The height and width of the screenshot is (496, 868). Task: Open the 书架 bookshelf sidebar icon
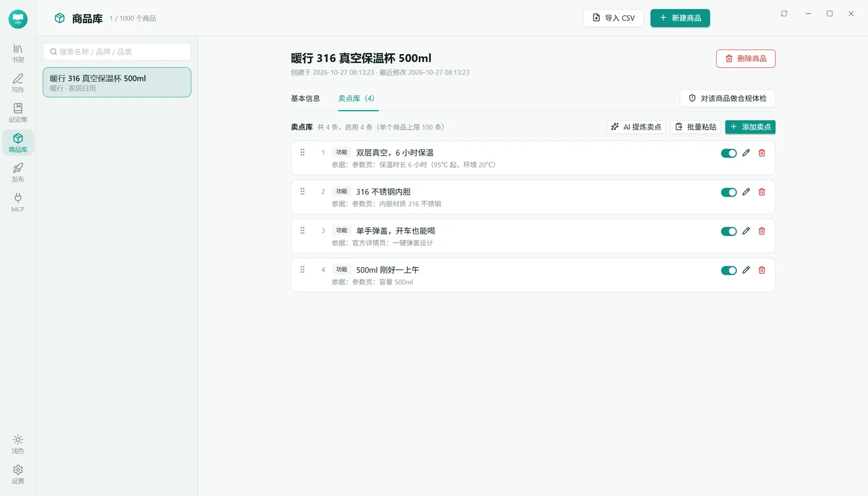tap(18, 53)
